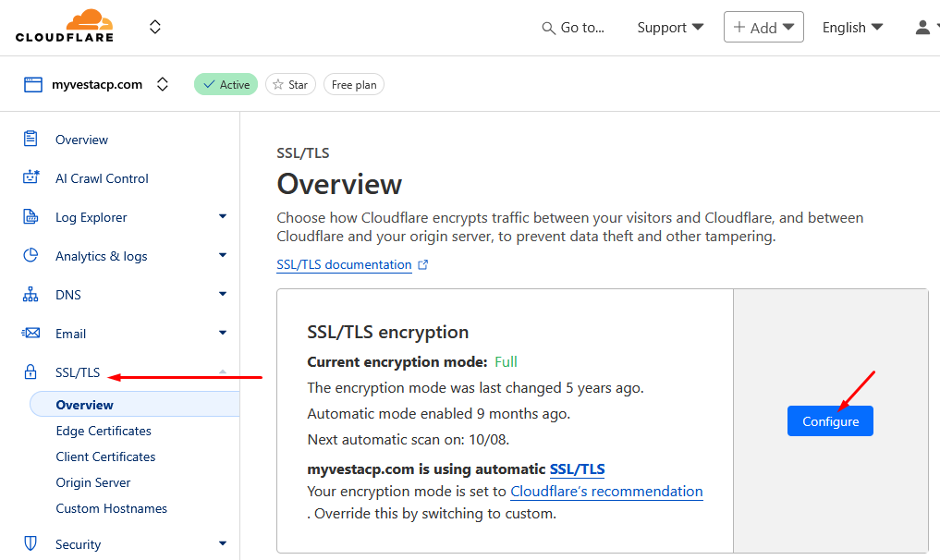940x560 pixels.
Task: Star the myvestacp.com domain
Action: coord(291,84)
